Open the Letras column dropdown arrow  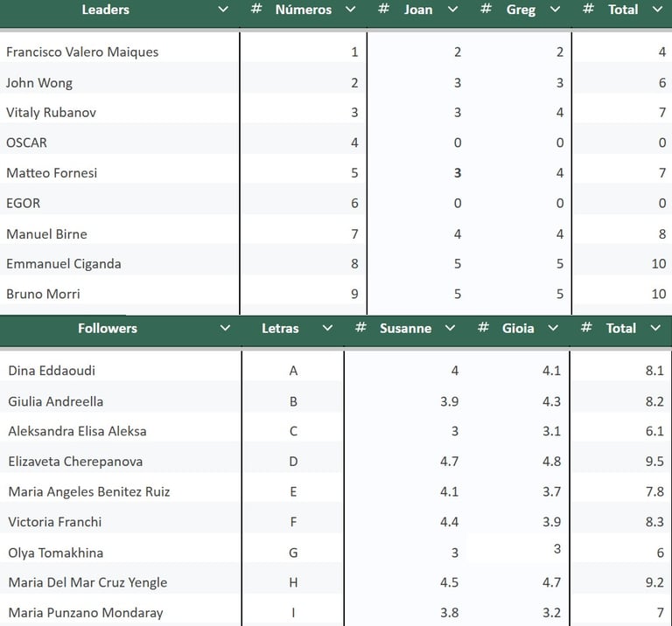click(x=327, y=328)
